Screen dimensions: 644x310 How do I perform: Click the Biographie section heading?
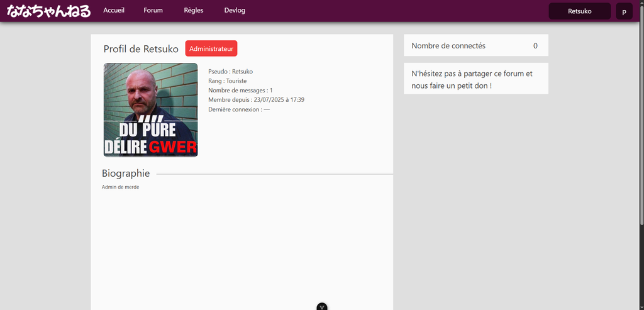126,174
